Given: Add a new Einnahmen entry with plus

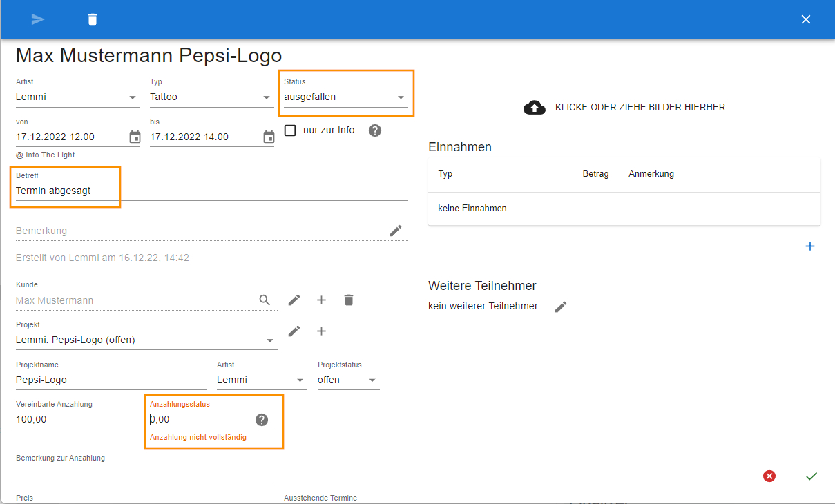Looking at the screenshot, I should click(x=810, y=246).
